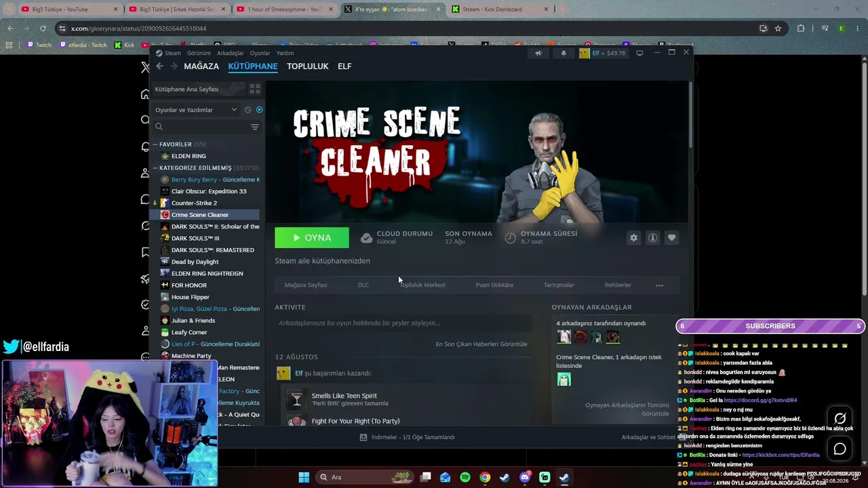Select Leafy Corner in library
The image size is (868, 488).
pyautogui.click(x=189, y=332)
